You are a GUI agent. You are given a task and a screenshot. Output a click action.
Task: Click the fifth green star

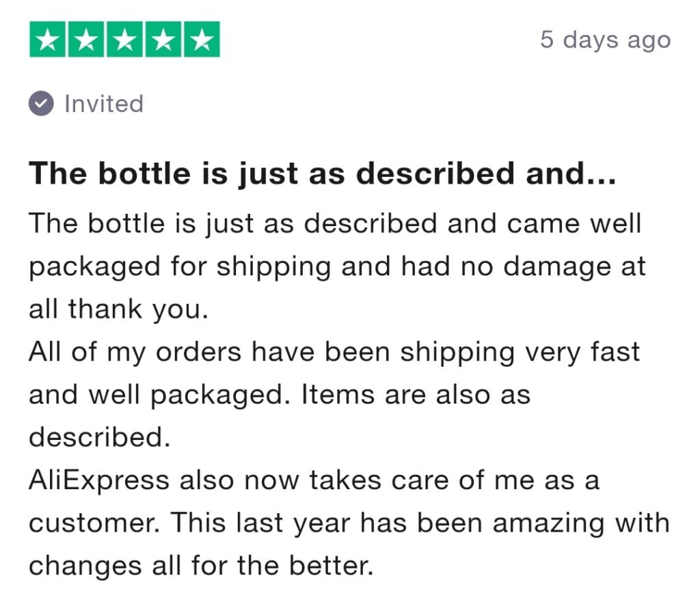pyautogui.click(x=202, y=39)
